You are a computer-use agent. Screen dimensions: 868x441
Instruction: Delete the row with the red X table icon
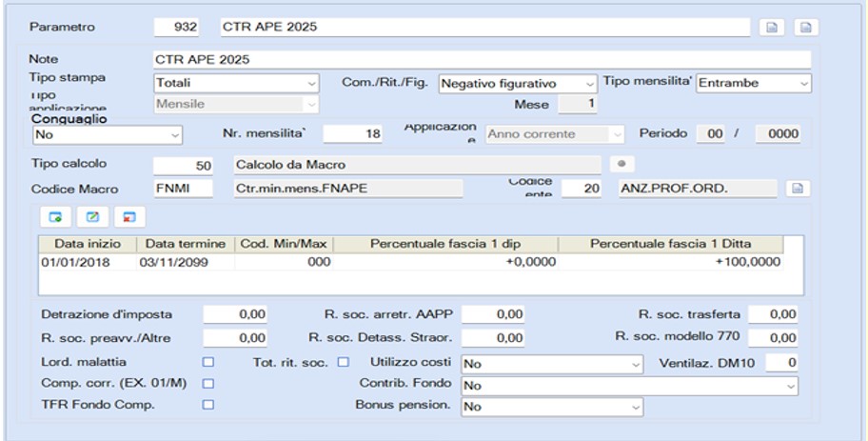[x=129, y=217]
